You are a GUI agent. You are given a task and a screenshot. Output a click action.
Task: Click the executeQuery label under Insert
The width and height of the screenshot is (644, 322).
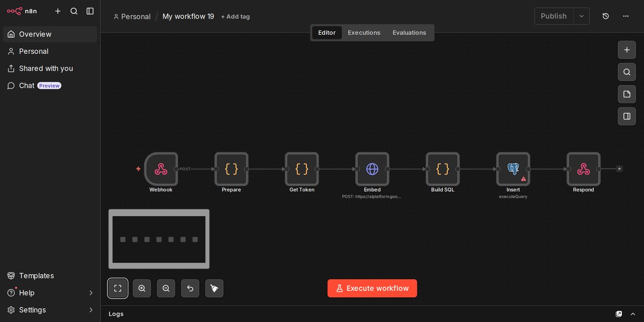[x=513, y=197]
